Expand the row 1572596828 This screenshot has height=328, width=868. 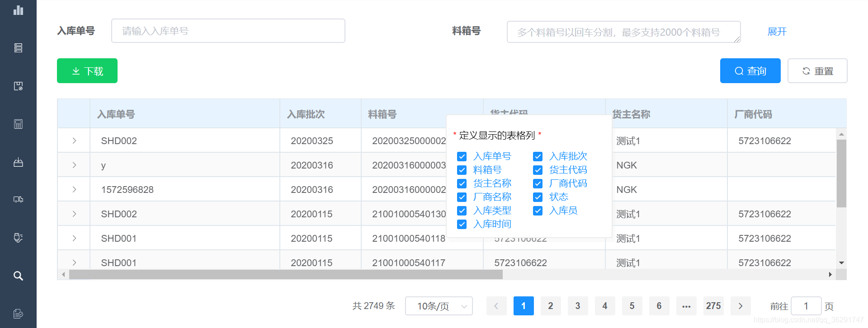(74, 189)
